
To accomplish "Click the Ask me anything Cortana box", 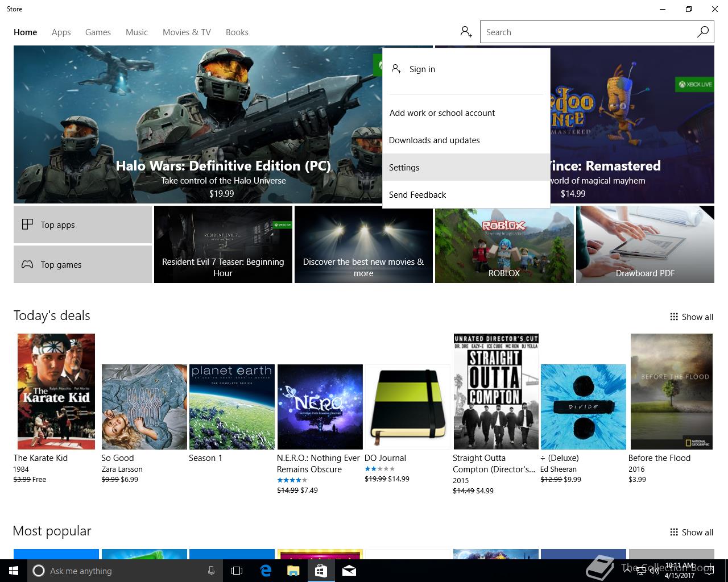I will pos(124,571).
